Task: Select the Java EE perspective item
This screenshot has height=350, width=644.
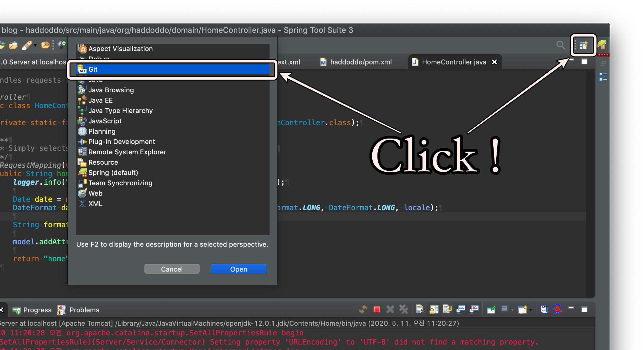Action: click(x=100, y=100)
